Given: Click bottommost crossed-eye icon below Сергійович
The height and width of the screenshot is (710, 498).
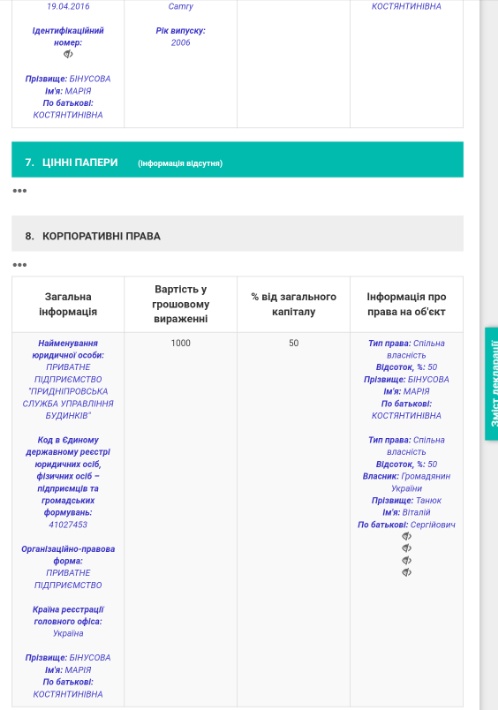Looking at the screenshot, I should pyautogui.click(x=407, y=573).
